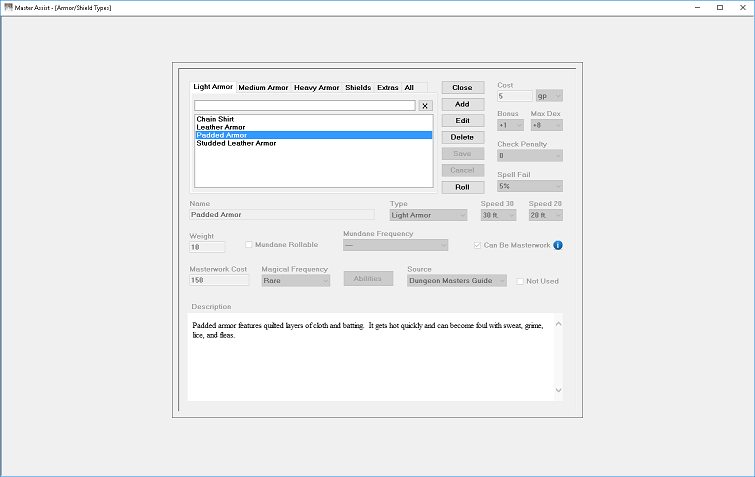Click the Master Assist app icon in title bar
The width and height of the screenshot is (755, 477).
[x=8, y=7]
